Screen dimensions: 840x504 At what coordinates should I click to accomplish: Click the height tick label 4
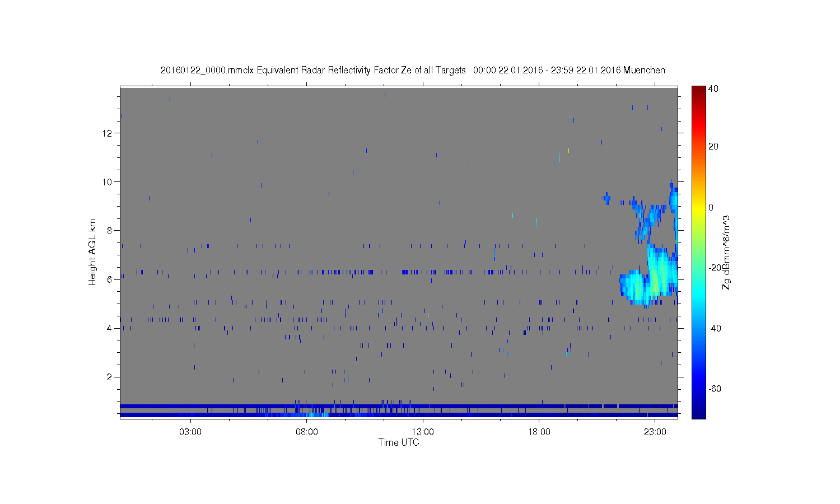[110, 328]
